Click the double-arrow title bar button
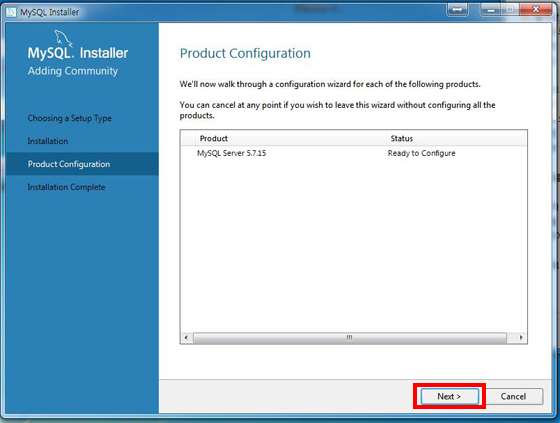Image resolution: width=560 pixels, height=423 pixels. coord(457,10)
